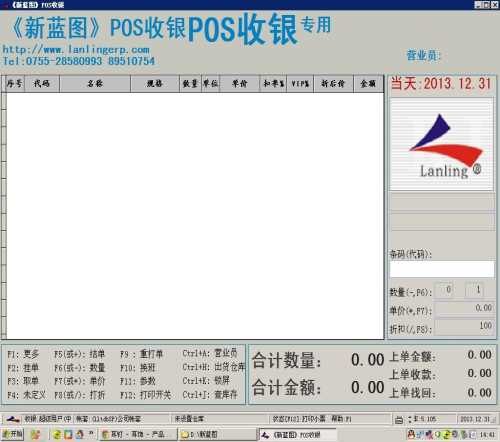Click the 金额 column header
Viewport: 500px width, 442px height.
click(368, 84)
